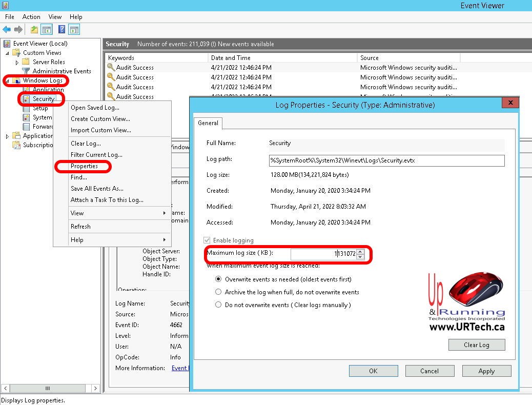Expand the Server Roles tree node
This screenshot has width=532, height=405.
tap(17, 62)
